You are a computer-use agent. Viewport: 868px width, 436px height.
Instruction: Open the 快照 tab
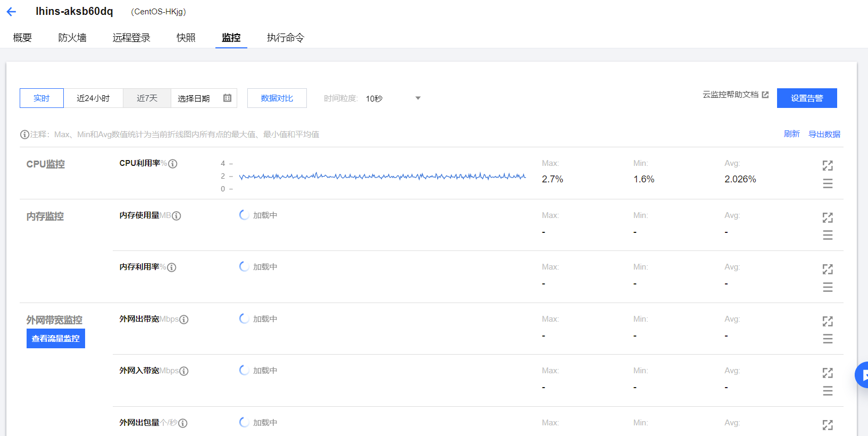(x=186, y=38)
